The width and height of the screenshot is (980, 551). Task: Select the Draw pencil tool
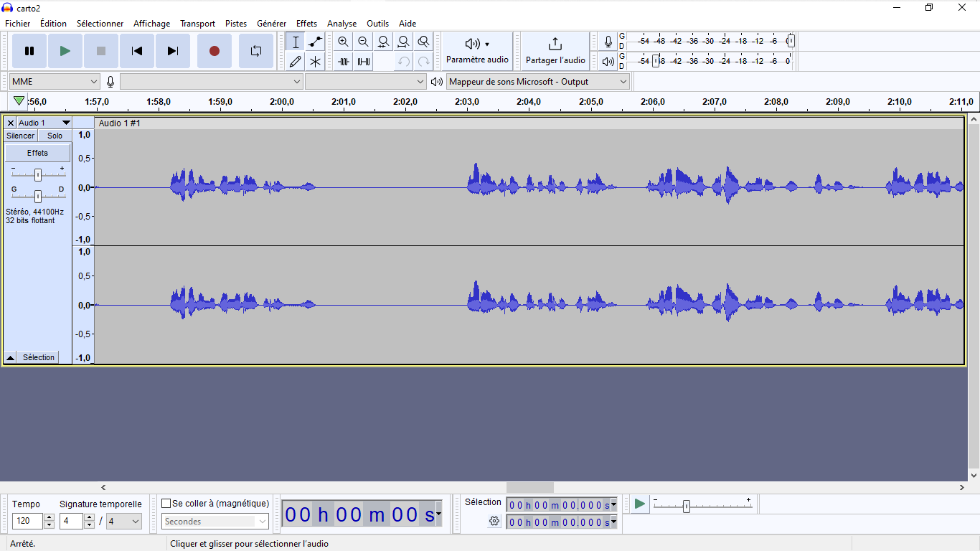[x=295, y=62]
